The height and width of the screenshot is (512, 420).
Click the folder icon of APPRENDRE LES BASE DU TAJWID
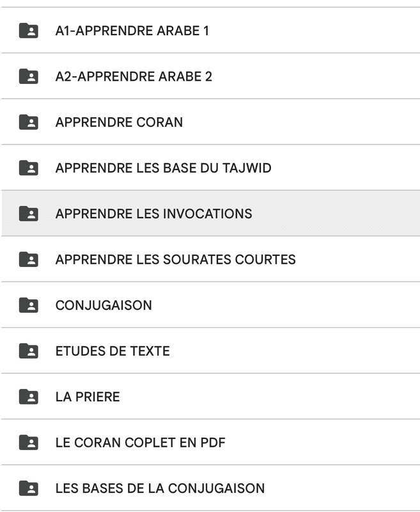pos(29,168)
